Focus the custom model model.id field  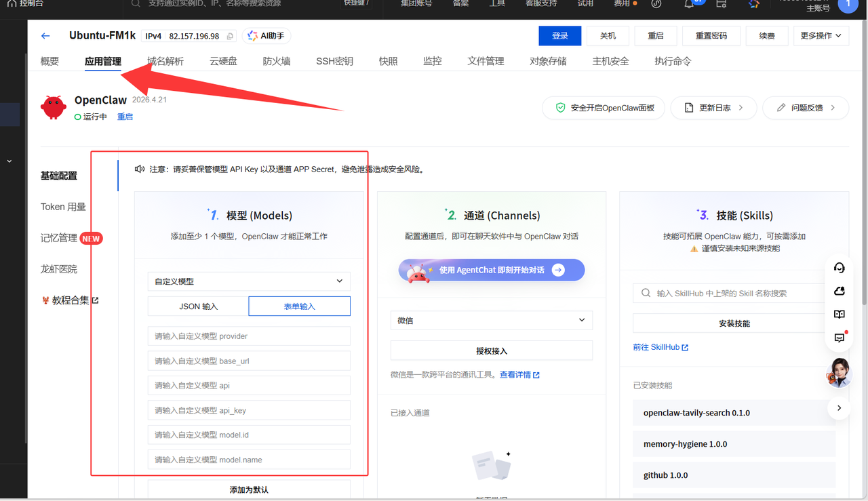tap(249, 435)
